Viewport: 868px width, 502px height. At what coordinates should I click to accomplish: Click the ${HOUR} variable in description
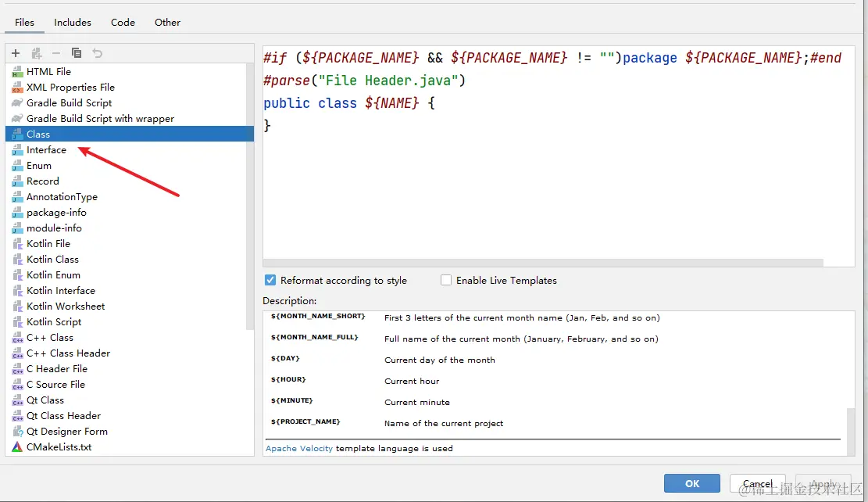[288, 379]
